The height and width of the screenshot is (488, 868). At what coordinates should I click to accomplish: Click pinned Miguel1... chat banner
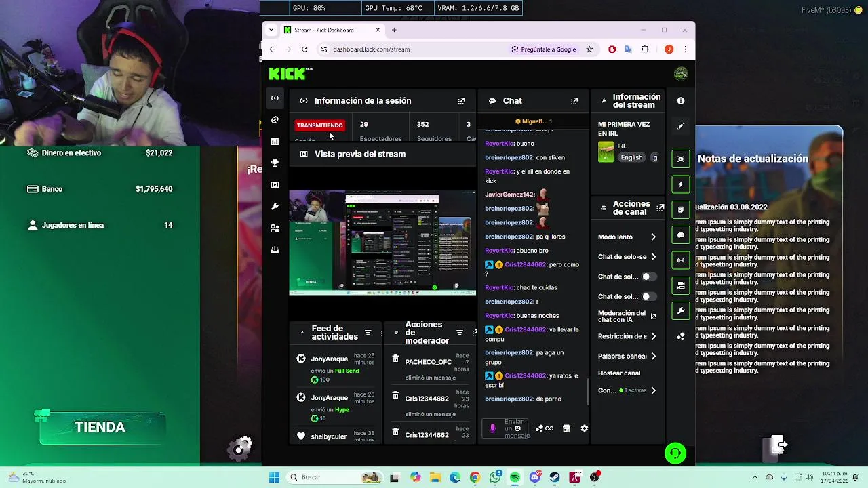[533, 121]
